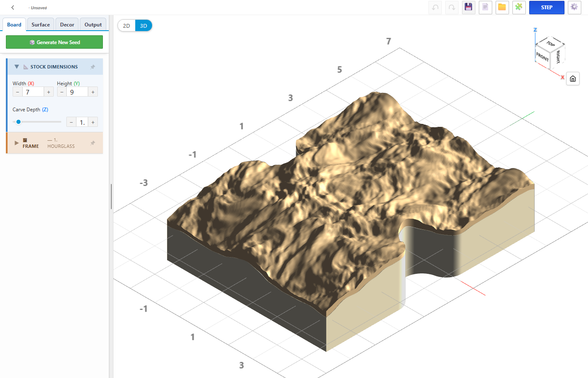This screenshot has width=588, height=378.
Task: Reset view with home icon
Action: [573, 79]
